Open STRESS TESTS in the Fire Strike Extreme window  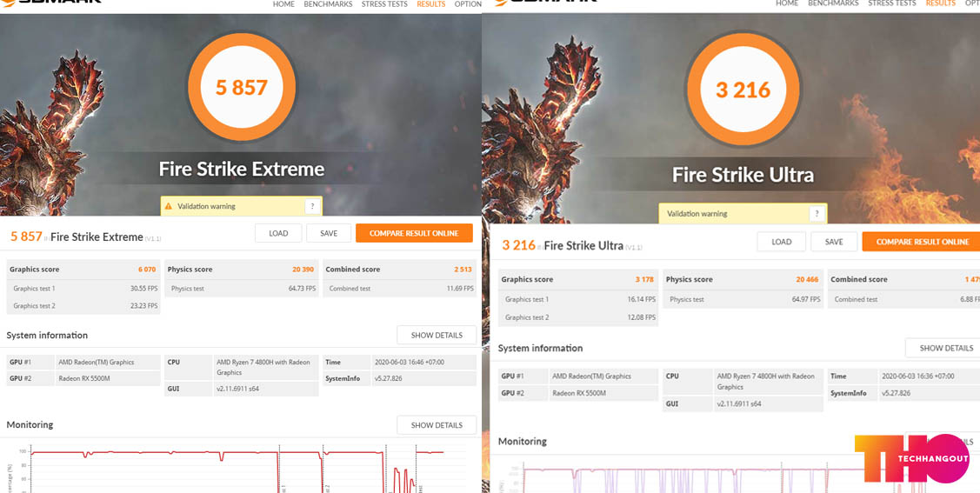point(384,3)
